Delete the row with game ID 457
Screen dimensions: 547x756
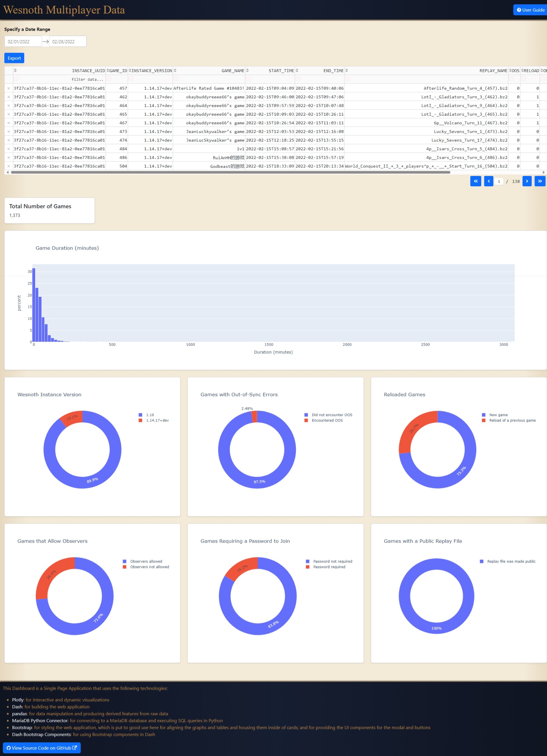pos(9,88)
